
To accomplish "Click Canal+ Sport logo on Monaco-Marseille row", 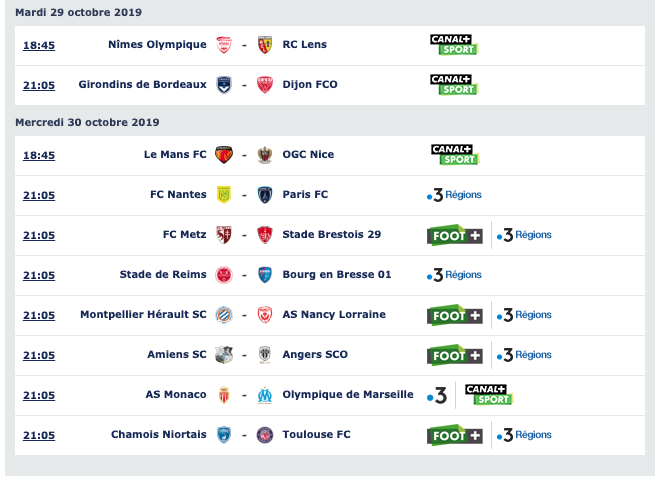I will [x=489, y=395].
